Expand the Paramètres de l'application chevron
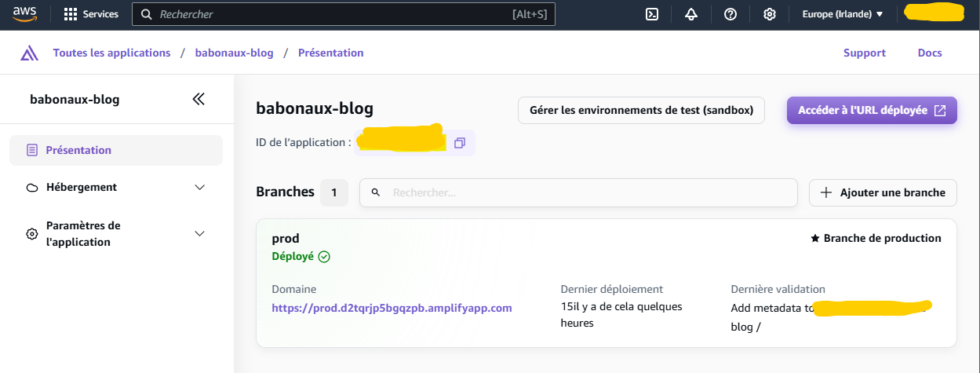980x373 pixels. click(199, 234)
